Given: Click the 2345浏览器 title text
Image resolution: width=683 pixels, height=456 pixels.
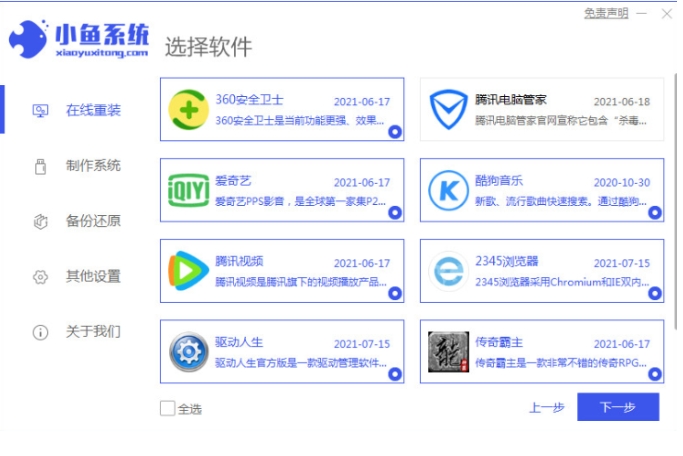Looking at the screenshot, I should tap(507, 261).
